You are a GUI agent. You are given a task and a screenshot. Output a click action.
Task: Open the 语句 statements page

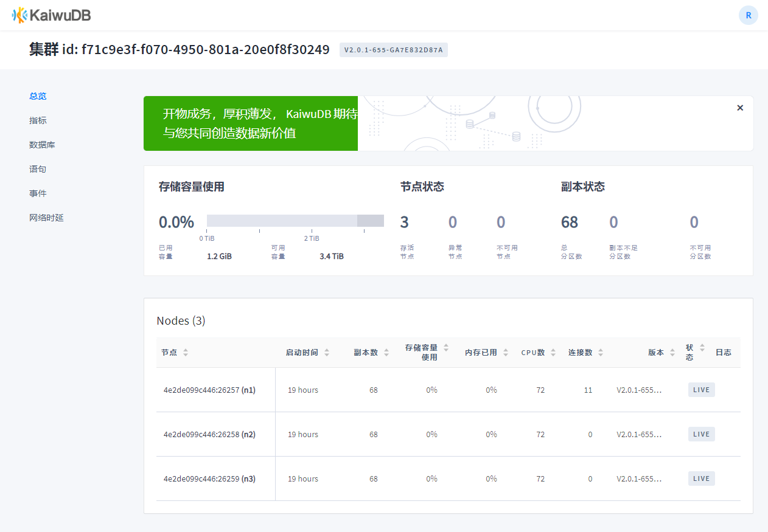(x=38, y=169)
